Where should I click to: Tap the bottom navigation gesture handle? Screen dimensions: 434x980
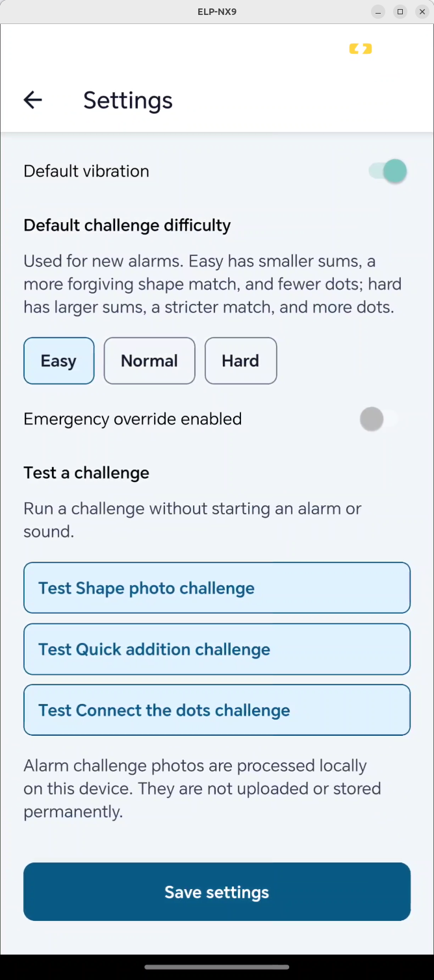(x=217, y=966)
